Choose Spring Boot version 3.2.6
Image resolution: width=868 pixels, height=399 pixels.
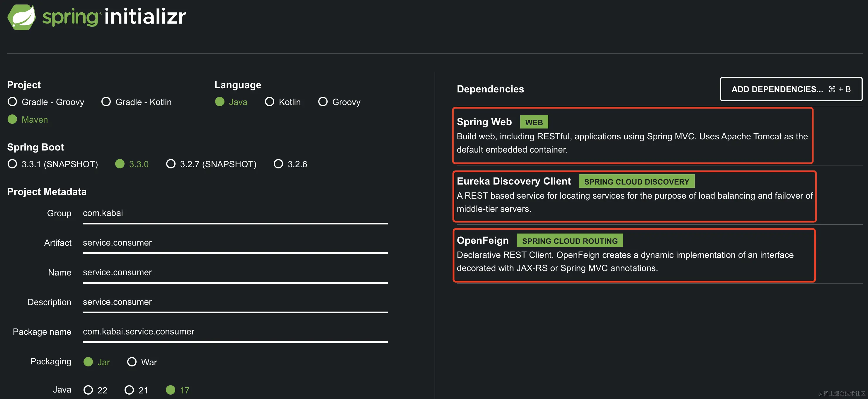[x=278, y=164]
